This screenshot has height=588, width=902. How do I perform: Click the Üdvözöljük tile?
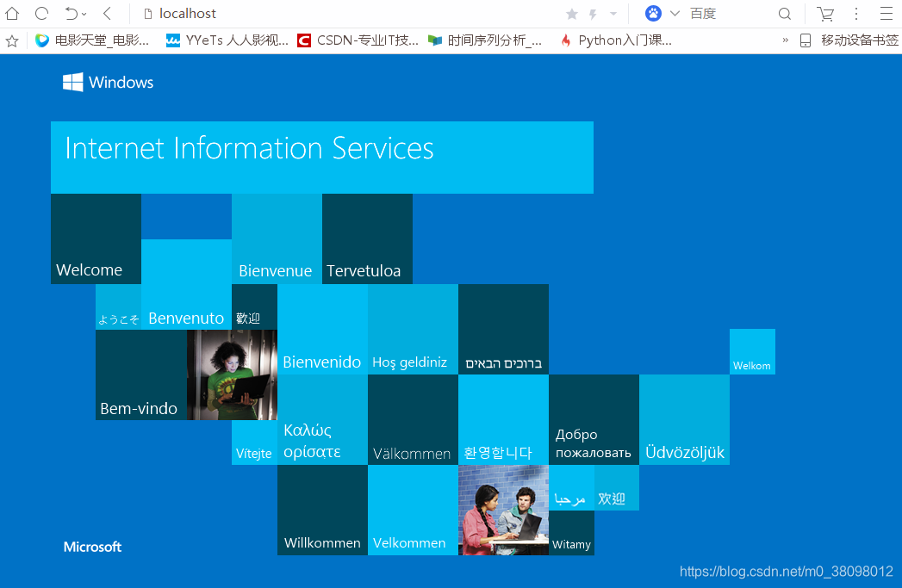(x=685, y=419)
